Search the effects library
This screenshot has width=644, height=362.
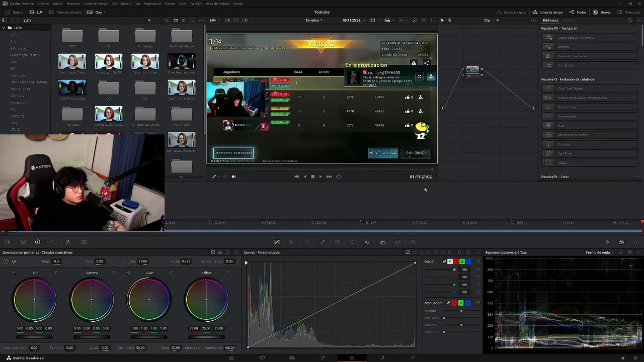630,20
